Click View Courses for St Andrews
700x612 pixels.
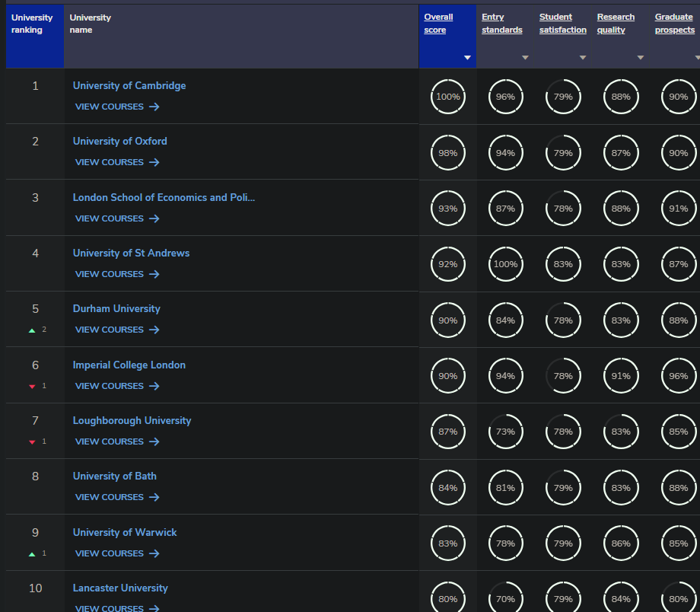(x=117, y=274)
